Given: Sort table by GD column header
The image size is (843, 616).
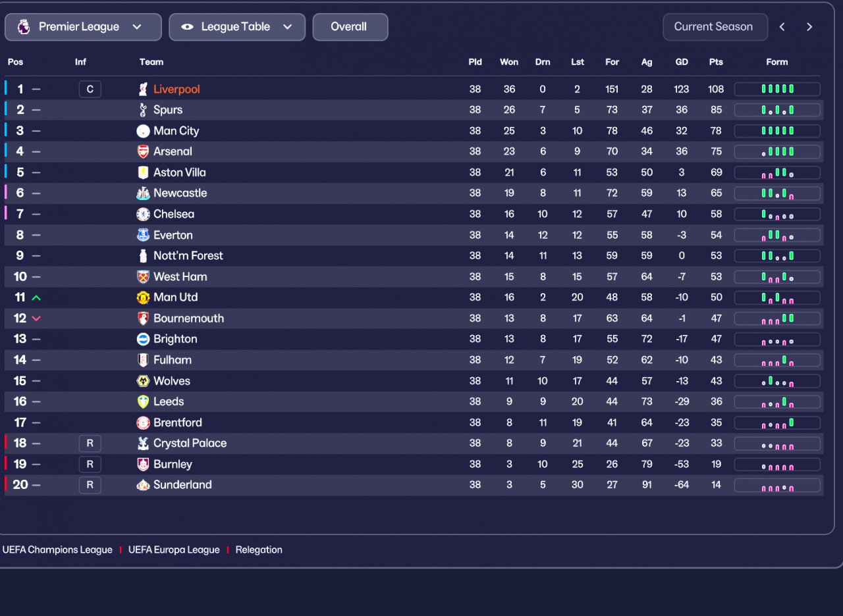Looking at the screenshot, I should [x=682, y=62].
